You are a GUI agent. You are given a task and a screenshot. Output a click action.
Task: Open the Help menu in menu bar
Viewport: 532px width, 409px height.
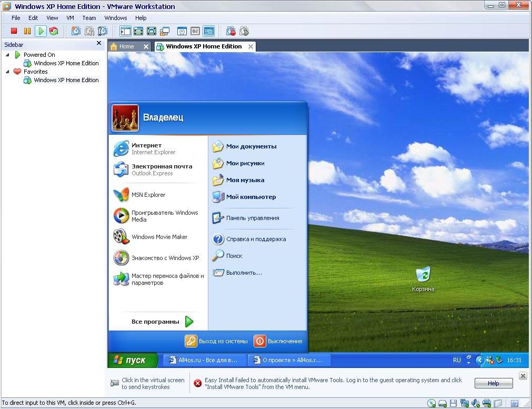click(x=141, y=18)
